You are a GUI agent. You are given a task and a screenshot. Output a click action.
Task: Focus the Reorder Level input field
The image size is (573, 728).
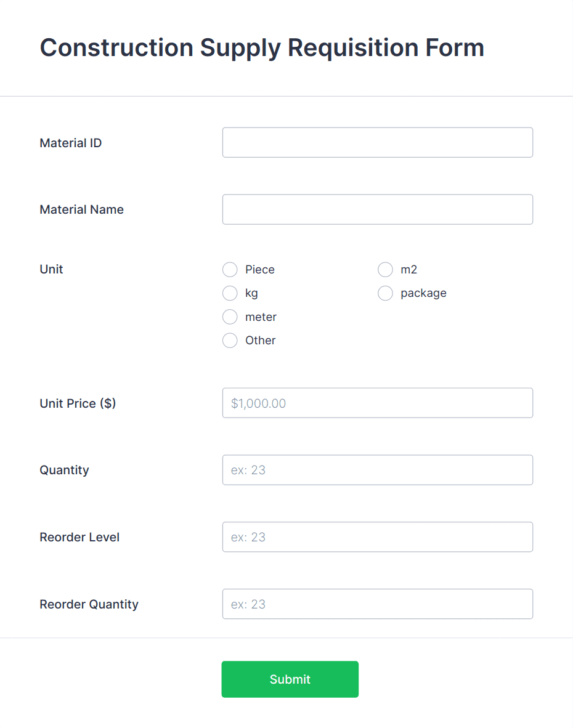377,537
